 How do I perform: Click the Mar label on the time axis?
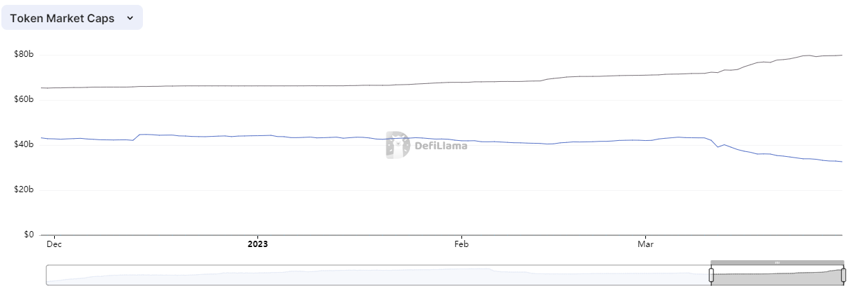[x=645, y=244]
